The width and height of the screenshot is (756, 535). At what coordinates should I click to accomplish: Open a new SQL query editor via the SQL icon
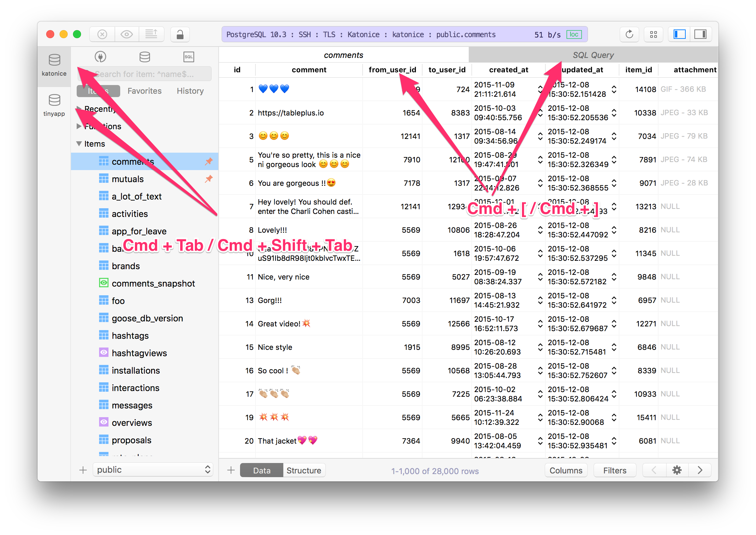pos(189,57)
